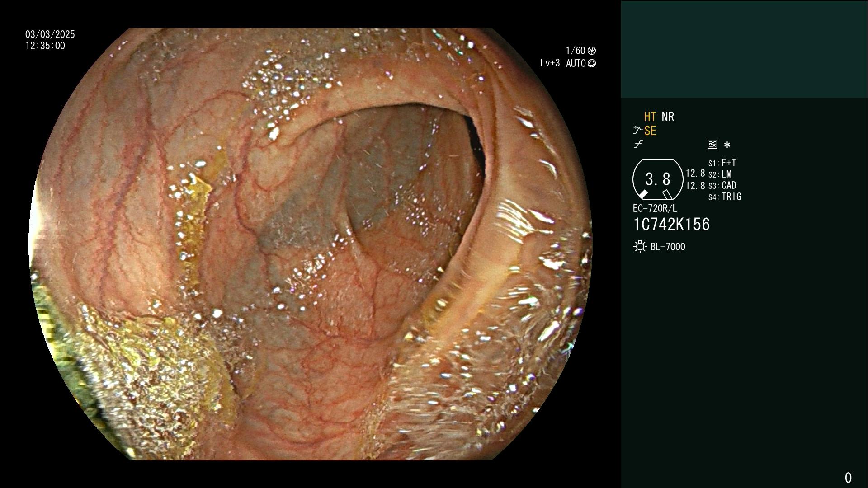Click the date 03/03/2025
The height and width of the screenshot is (488, 868).
point(50,34)
